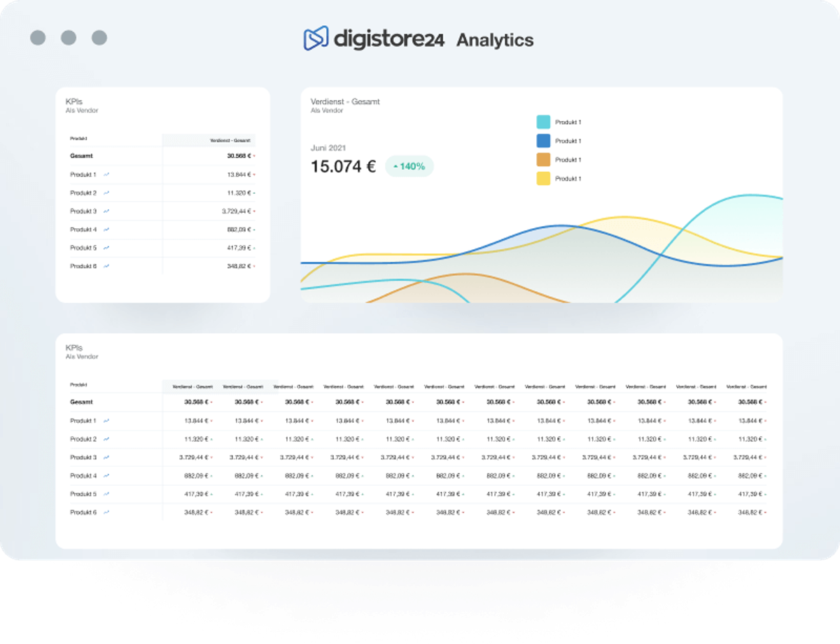Select the Gesamt row label in small KPIs card
The image size is (840, 644).
click(x=81, y=156)
